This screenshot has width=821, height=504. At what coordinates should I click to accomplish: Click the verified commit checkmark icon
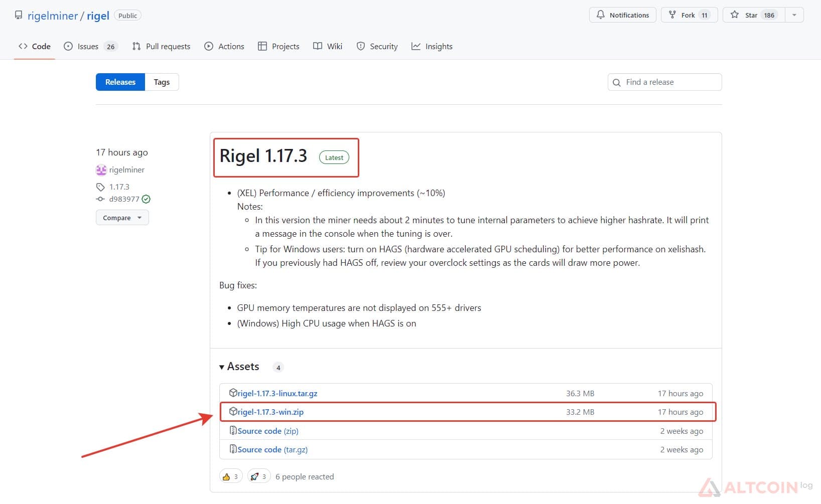tap(146, 199)
